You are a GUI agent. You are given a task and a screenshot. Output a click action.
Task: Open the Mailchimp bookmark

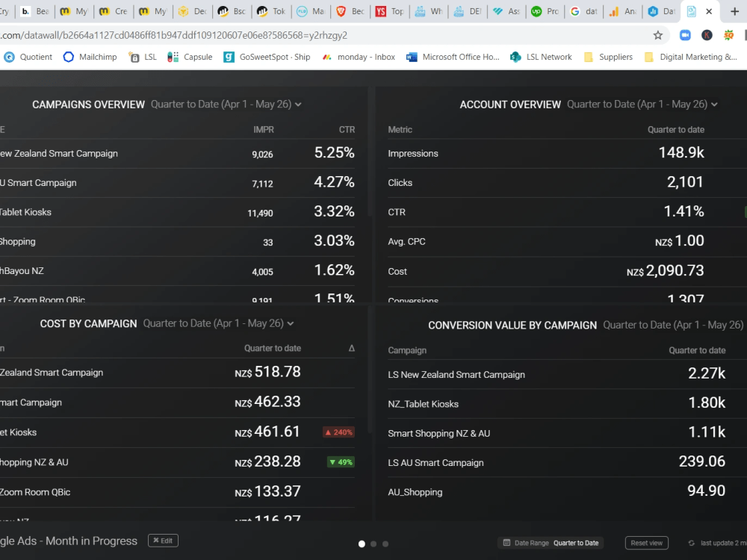[x=90, y=57]
